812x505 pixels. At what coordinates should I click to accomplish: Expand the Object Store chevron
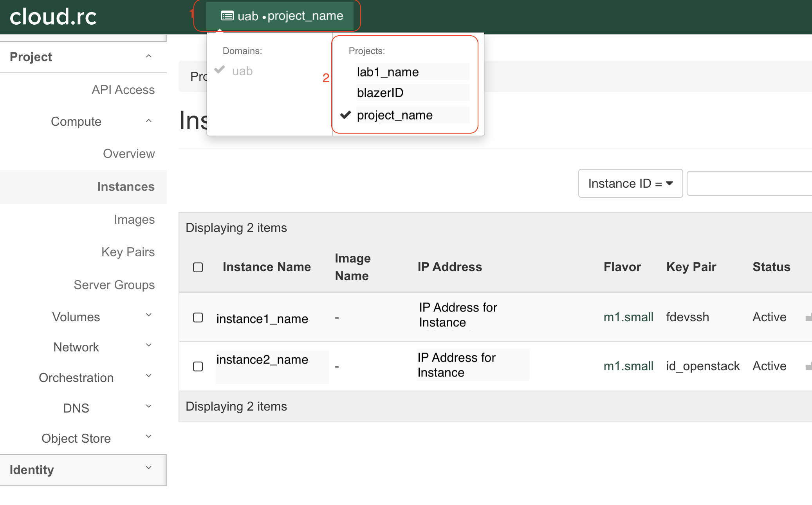click(148, 437)
